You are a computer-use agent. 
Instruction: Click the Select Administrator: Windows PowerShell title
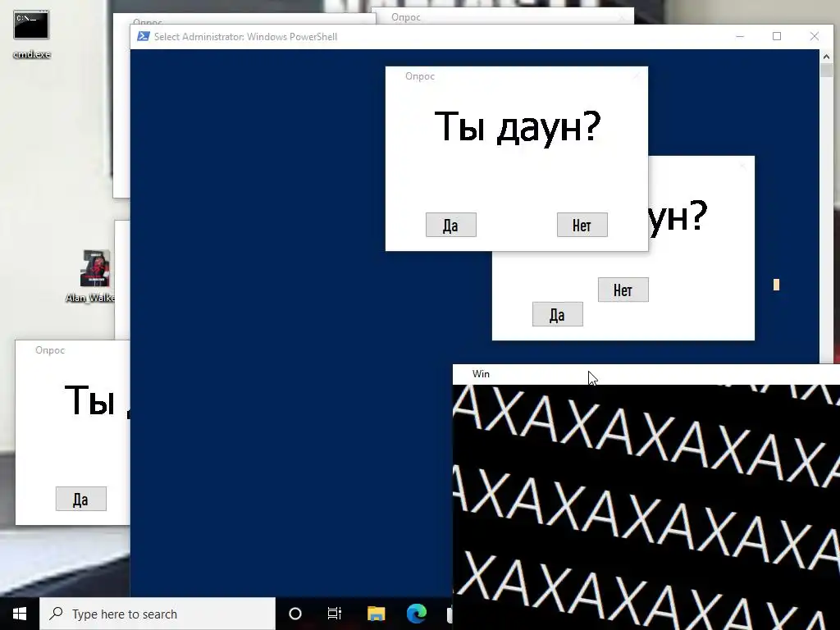246,36
